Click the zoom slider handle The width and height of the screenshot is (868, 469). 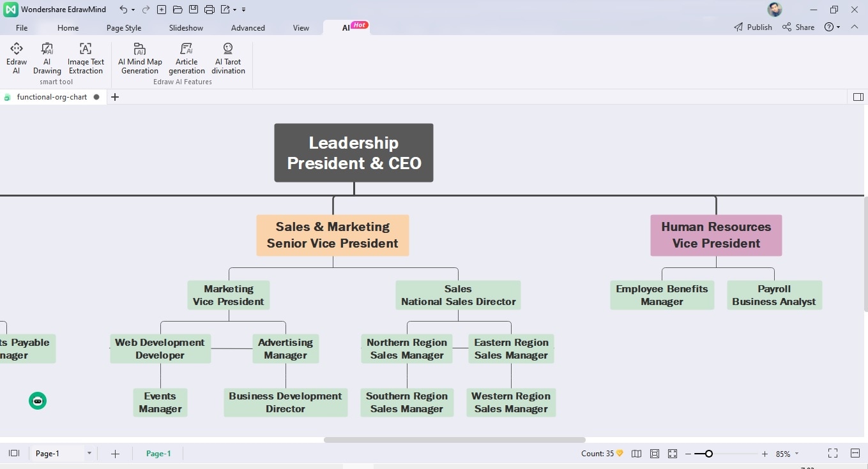708,454
